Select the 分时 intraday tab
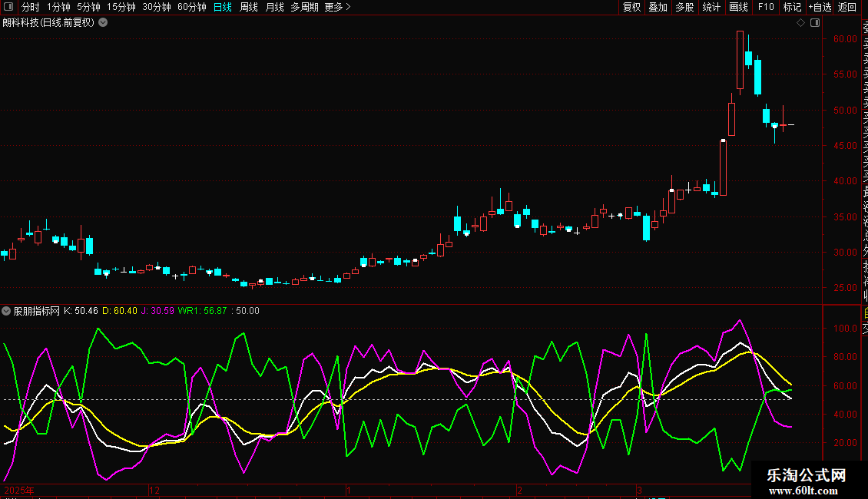The width and height of the screenshot is (868, 499). click(x=30, y=7)
